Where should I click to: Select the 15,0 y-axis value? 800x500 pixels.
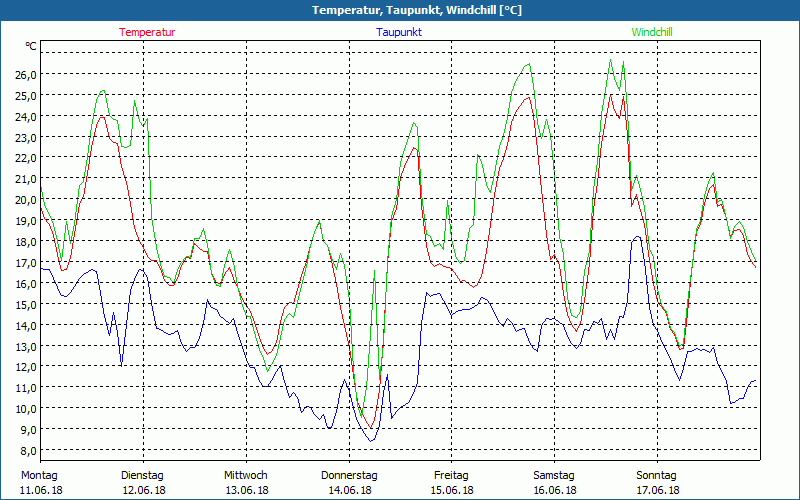26,304
